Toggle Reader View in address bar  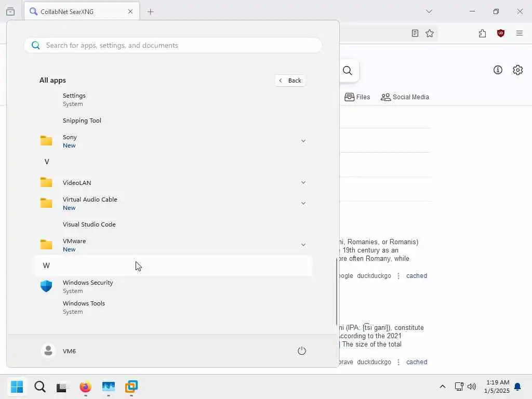415,33
